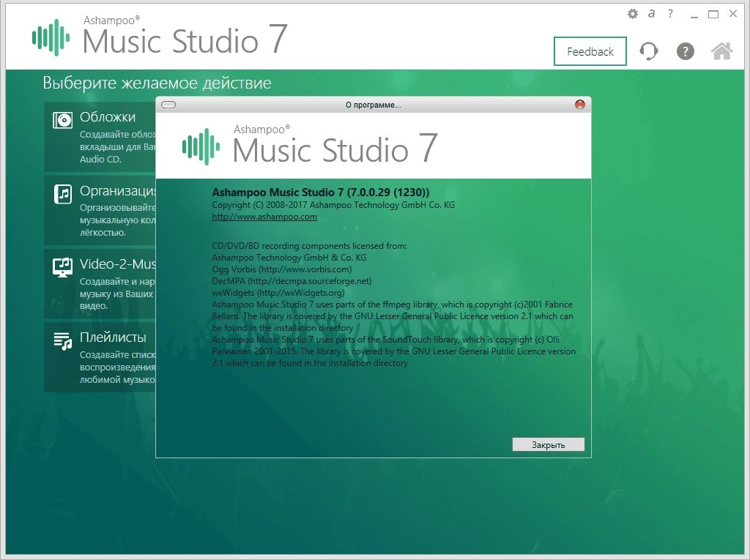Click the monitor icon for Video-2-Music

[63, 268]
